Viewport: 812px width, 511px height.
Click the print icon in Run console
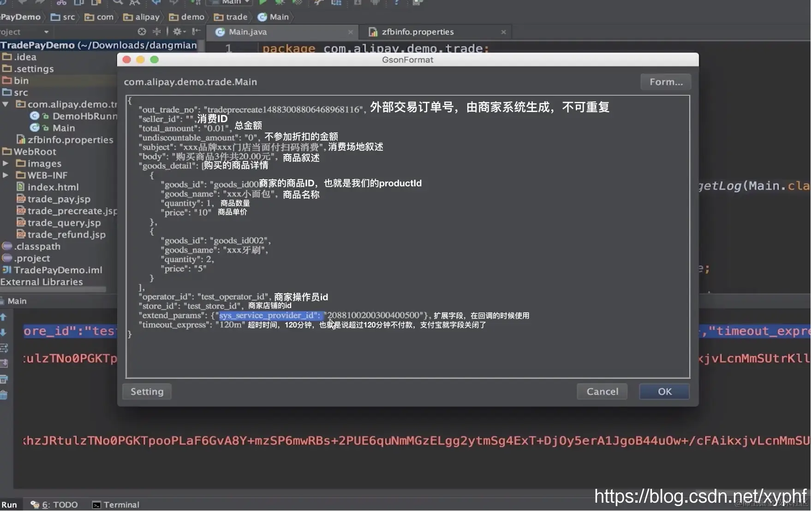(x=4, y=380)
